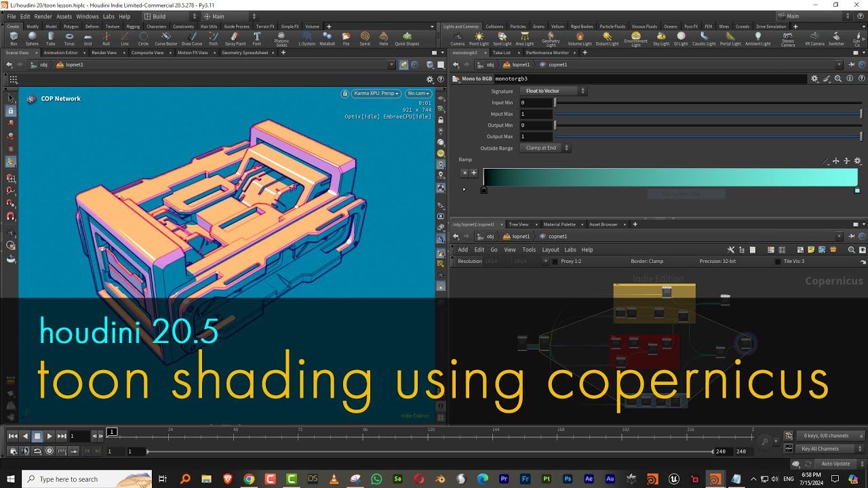Select the Grid shelf tool
Image resolution: width=868 pixels, height=488 pixels.
[x=87, y=39]
